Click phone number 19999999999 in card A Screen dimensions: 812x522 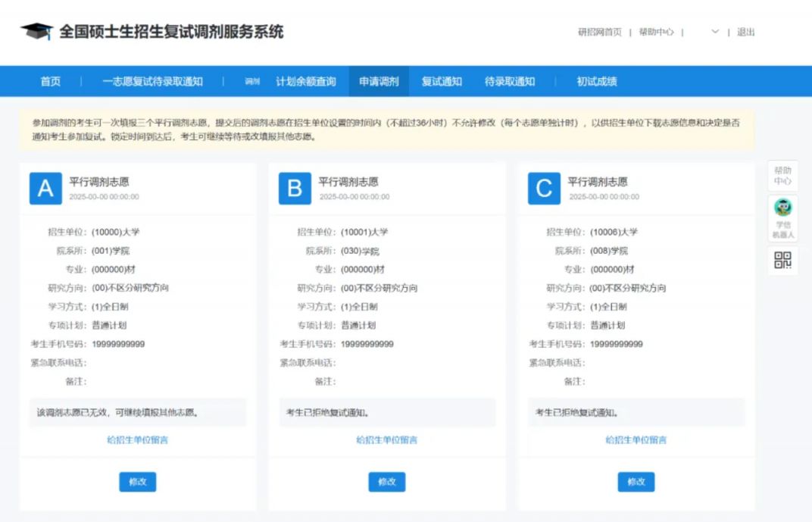[x=118, y=344]
